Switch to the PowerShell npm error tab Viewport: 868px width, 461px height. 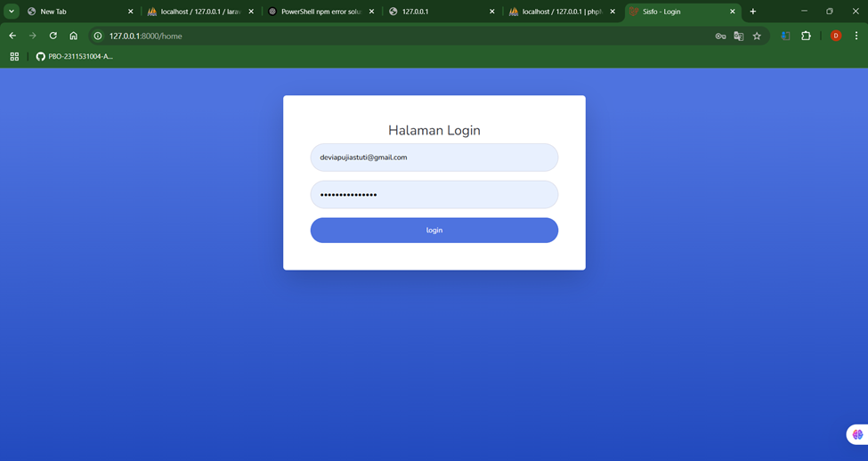[x=320, y=12]
